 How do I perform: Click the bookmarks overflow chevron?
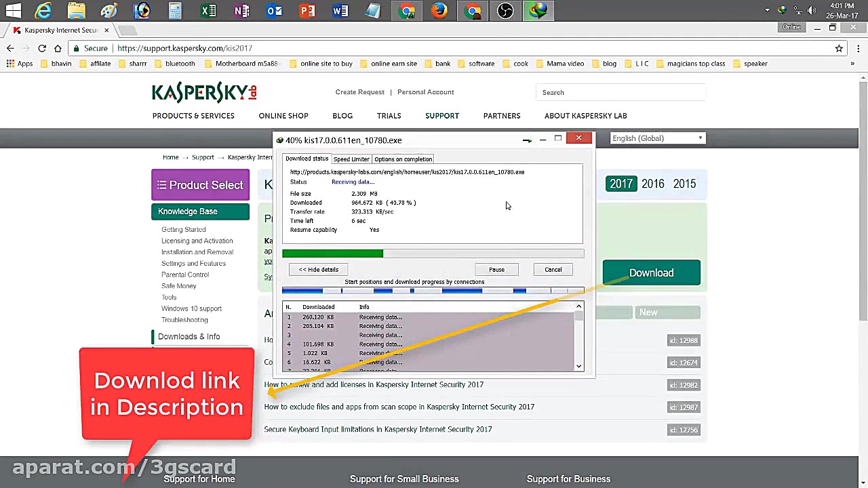click(852, 63)
